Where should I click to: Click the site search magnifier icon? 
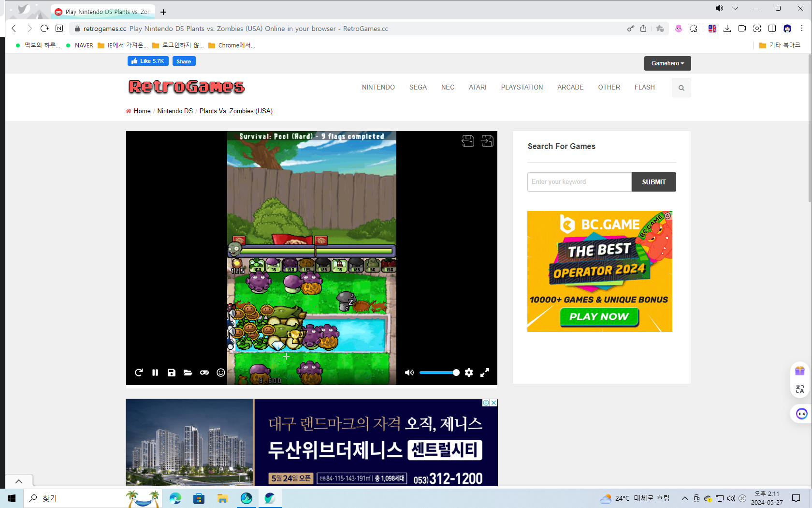[x=681, y=88]
